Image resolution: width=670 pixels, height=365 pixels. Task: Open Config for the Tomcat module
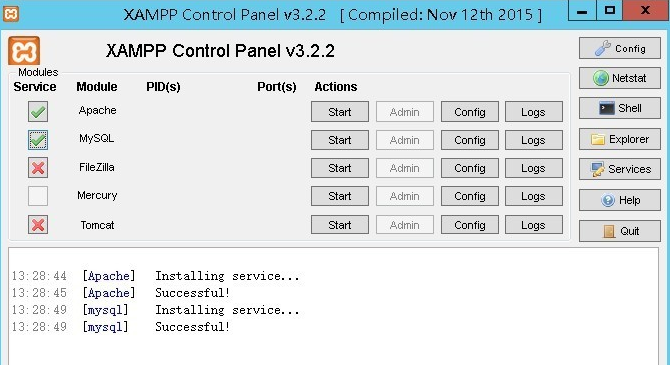(x=470, y=225)
